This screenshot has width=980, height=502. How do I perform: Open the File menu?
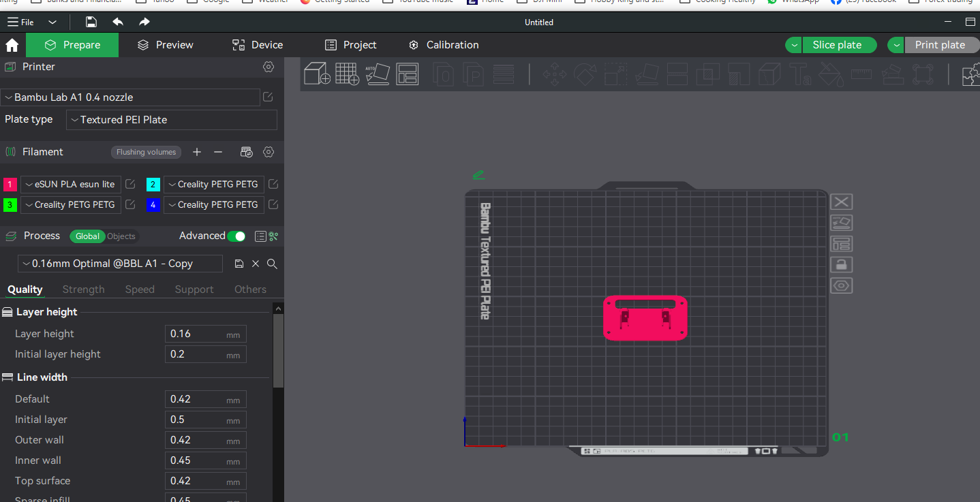click(20, 22)
